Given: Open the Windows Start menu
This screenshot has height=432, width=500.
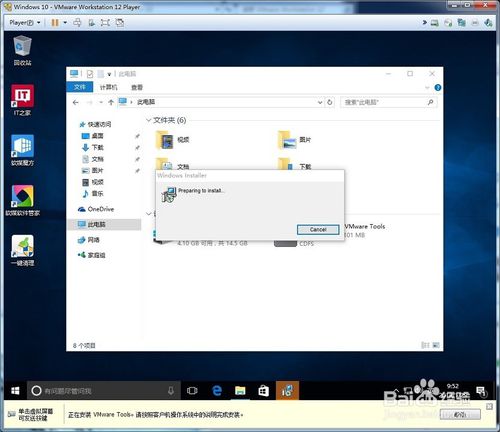Looking at the screenshot, I should (x=15, y=390).
